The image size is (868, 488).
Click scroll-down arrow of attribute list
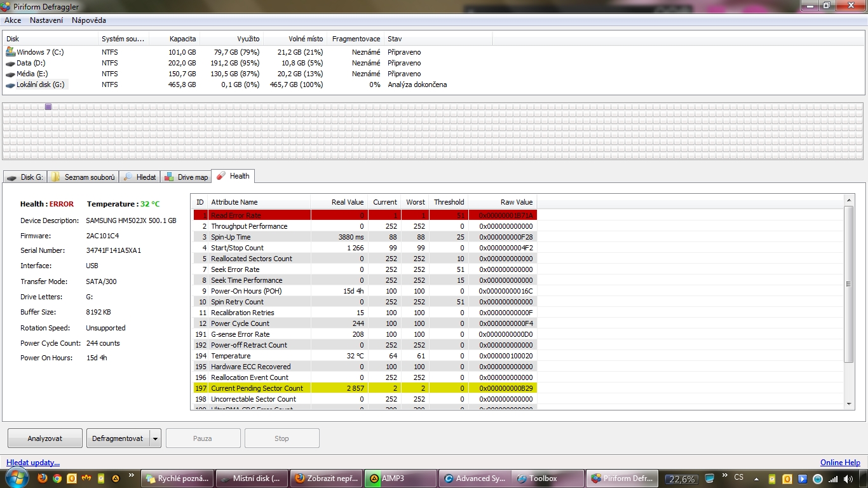point(849,404)
